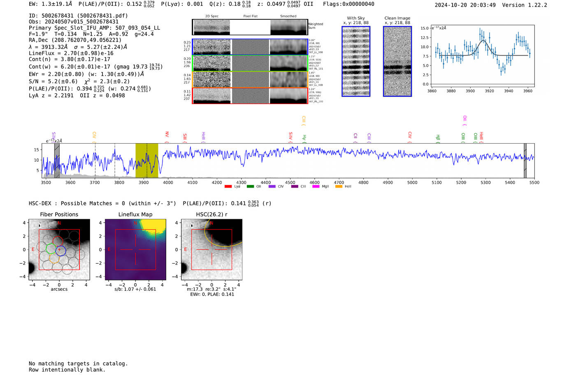
Task: Open the Weighted Sum 2D Spec cutout
Action: click(211, 27)
